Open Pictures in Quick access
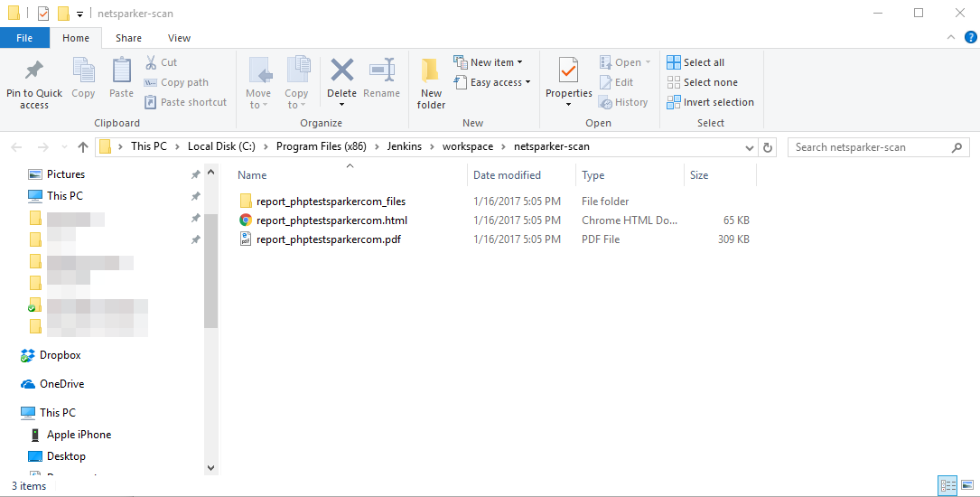This screenshot has height=497, width=980. (x=66, y=174)
